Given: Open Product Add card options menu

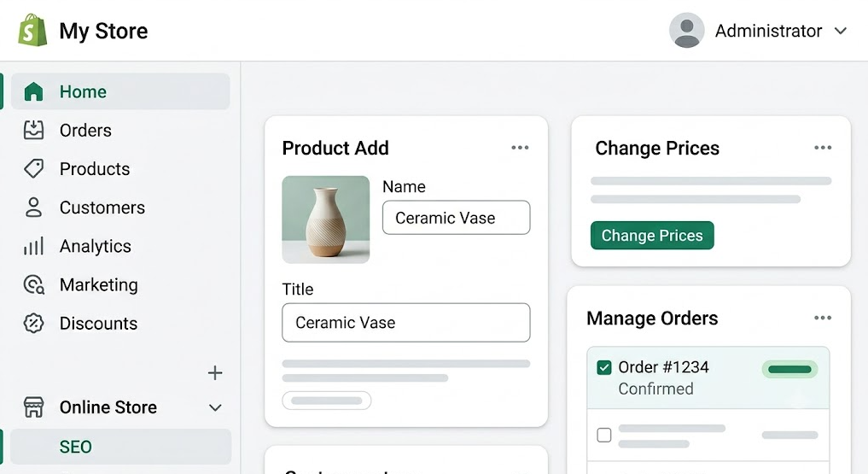Looking at the screenshot, I should click(x=520, y=147).
